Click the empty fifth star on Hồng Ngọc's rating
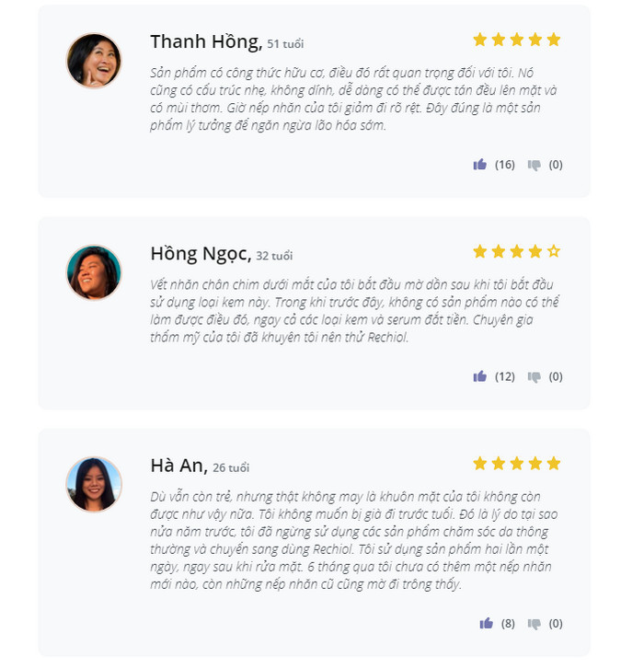The image size is (644, 668). pyautogui.click(x=553, y=251)
